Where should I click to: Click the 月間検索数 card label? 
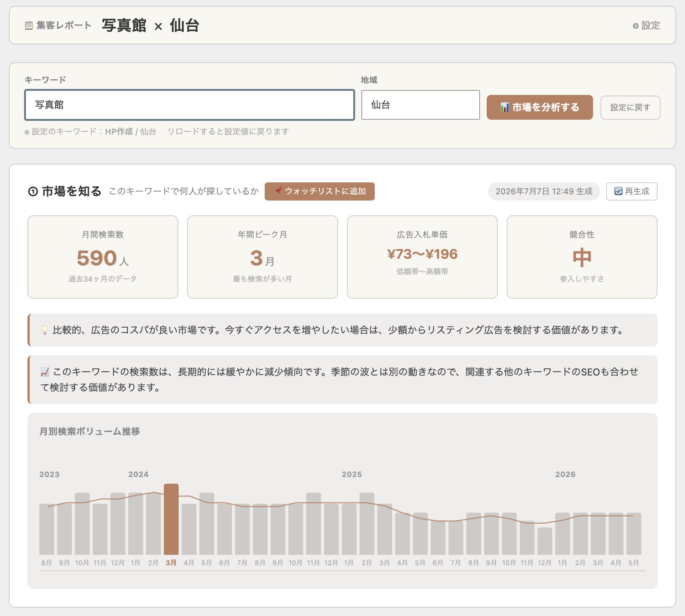click(103, 235)
